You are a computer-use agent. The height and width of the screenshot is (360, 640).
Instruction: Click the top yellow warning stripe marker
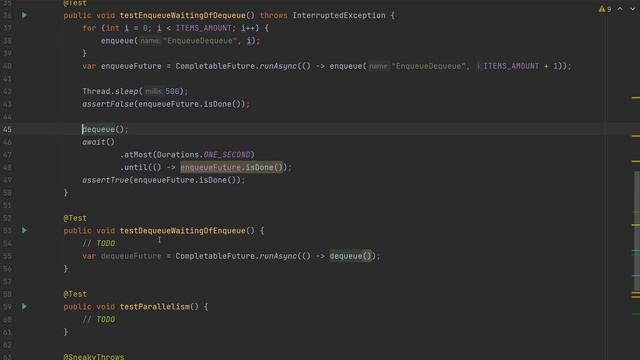[x=636, y=98]
